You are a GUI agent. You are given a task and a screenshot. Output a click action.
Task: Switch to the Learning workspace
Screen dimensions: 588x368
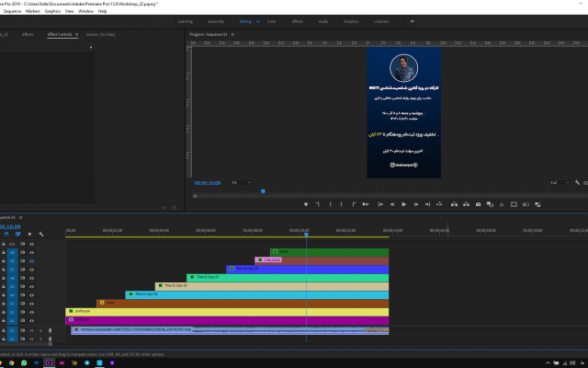click(186, 21)
